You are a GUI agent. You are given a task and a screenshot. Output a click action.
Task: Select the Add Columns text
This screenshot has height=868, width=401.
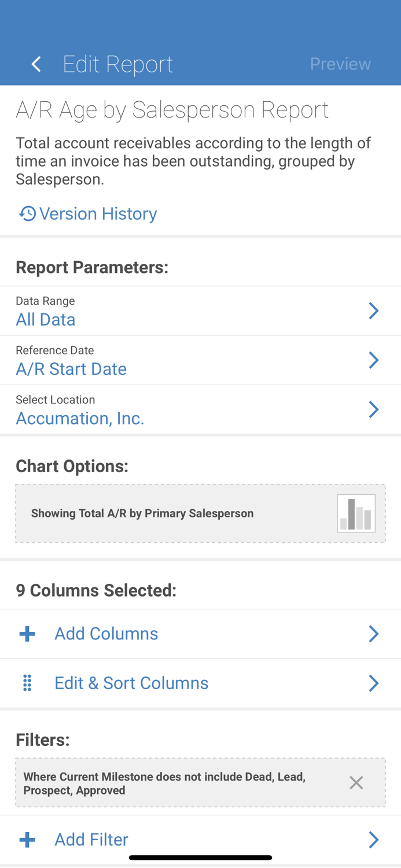[106, 633]
